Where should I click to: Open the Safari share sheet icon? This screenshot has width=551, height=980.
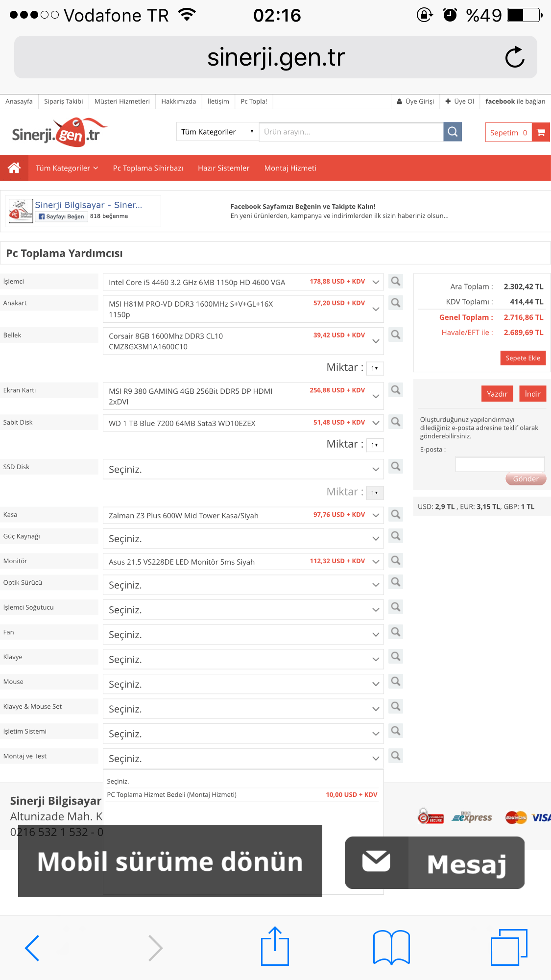275,946
